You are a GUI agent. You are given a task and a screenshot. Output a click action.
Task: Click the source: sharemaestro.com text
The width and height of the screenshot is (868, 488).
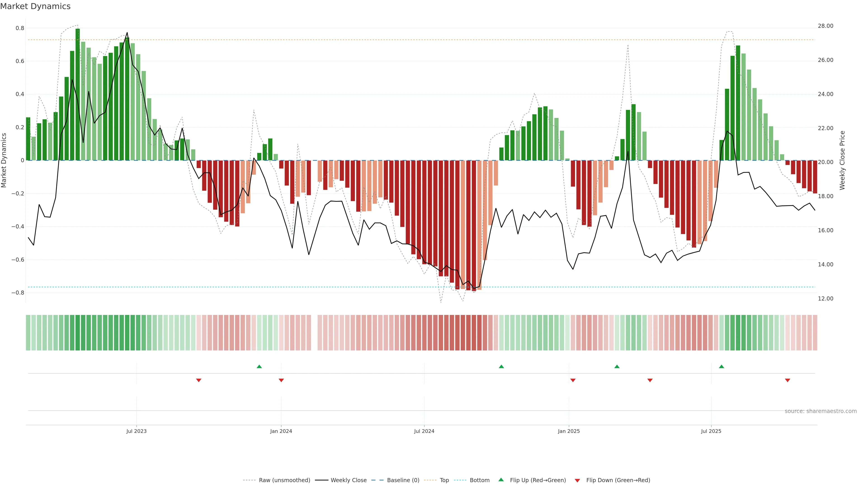tap(821, 411)
